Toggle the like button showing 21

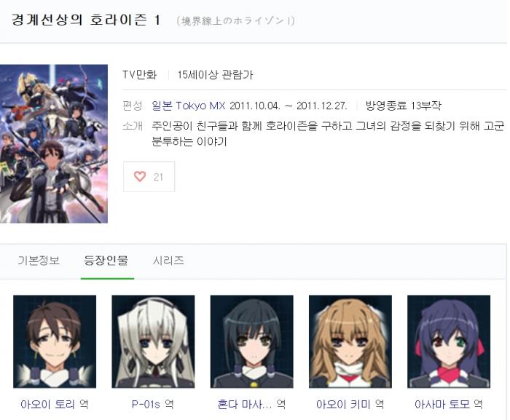pyautogui.click(x=149, y=177)
